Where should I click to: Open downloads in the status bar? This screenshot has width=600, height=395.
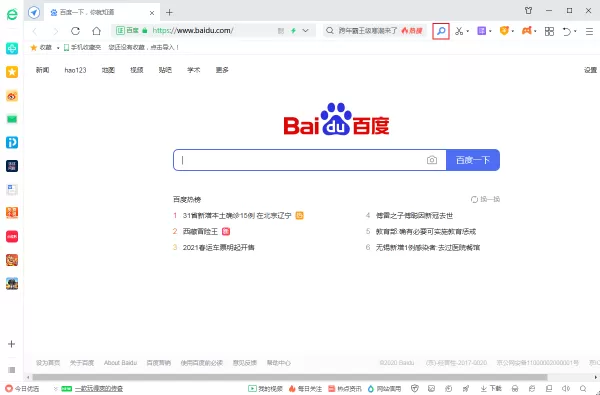tap(491, 388)
